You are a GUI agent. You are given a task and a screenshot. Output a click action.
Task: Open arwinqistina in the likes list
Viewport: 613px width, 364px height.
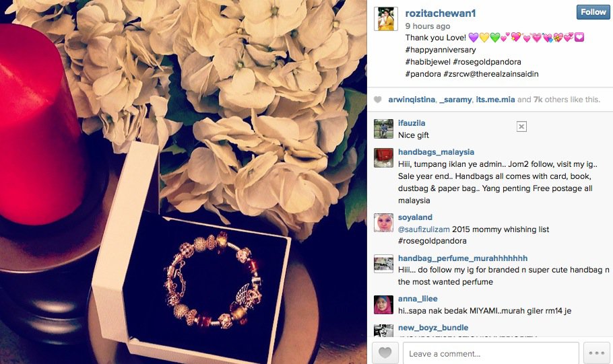412,100
